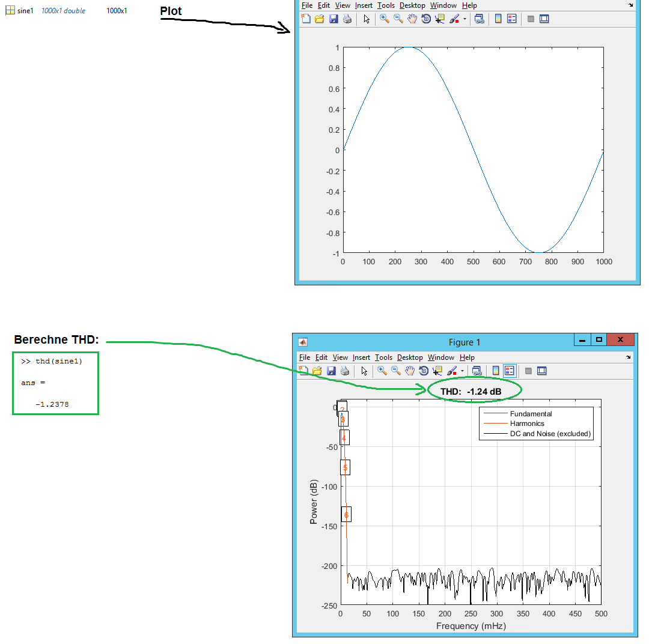Open file folder icon in the Figure 1 toolbar
The width and height of the screenshot is (655, 644).
pos(318,371)
